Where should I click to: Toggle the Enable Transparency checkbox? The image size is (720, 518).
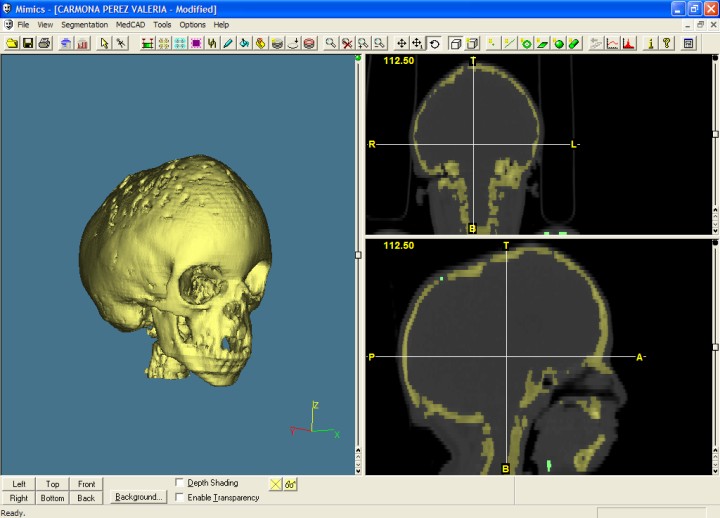pyautogui.click(x=180, y=497)
